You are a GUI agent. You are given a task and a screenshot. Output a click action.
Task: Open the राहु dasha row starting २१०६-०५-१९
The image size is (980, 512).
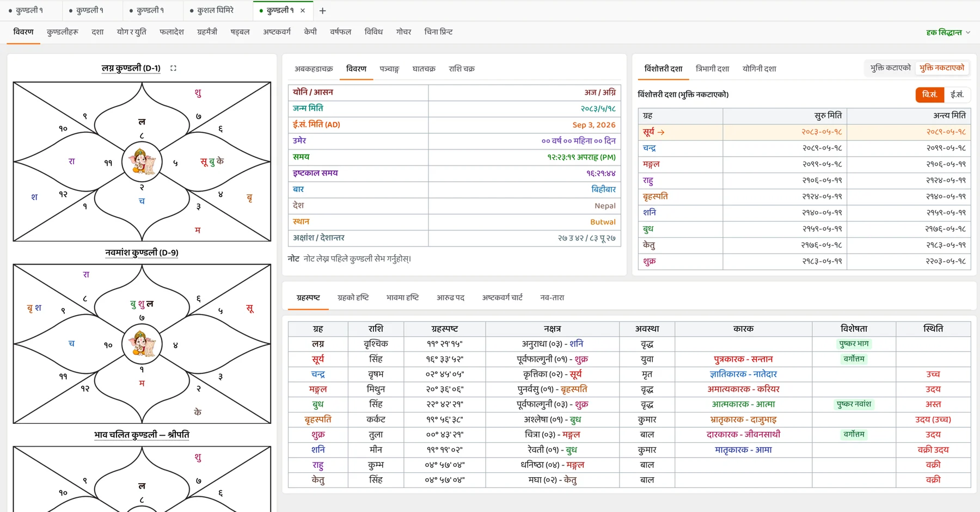click(x=804, y=181)
